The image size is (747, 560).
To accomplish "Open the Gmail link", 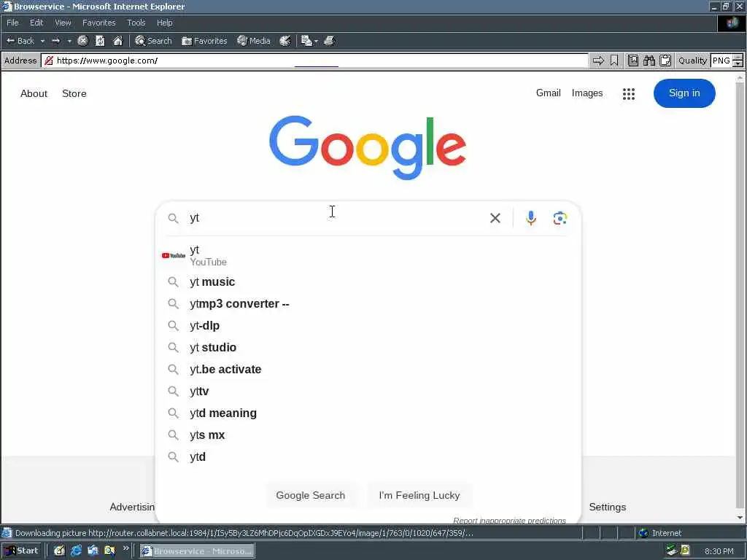I will point(549,93).
